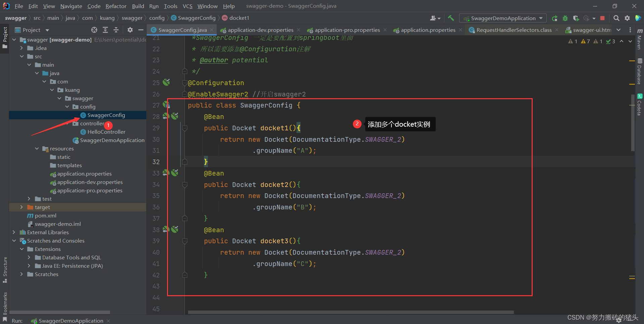Image resolution: width=644 pixels, height=324 pixels.
Task: Open the Structure tool window
Action: (x=5, y=270)
